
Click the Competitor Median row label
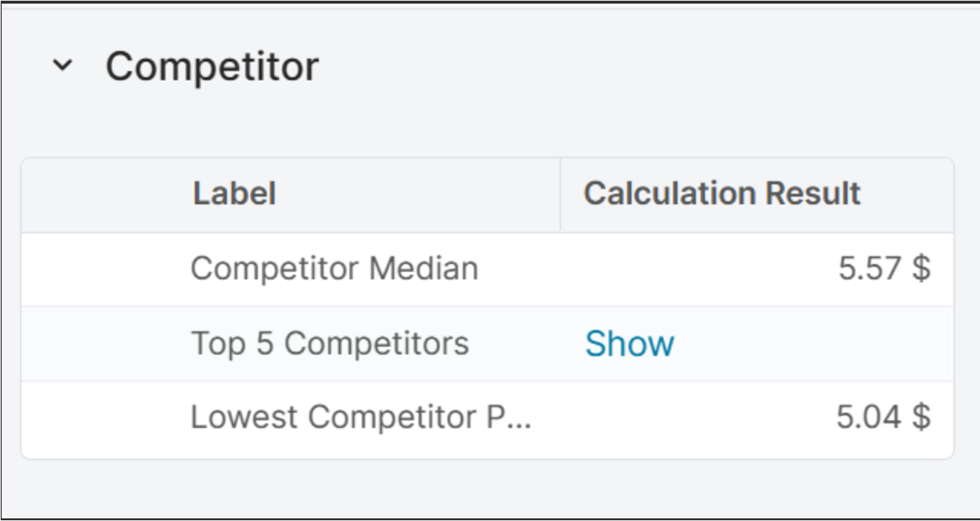334,269
